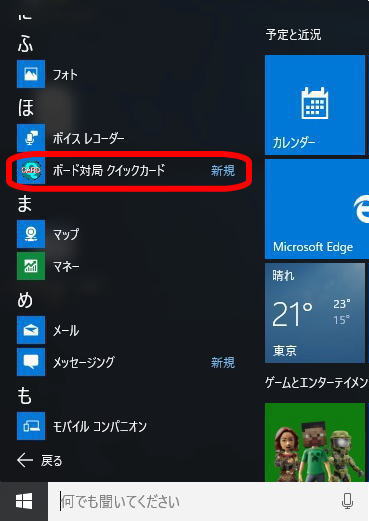Click the 何でも聞いてください search box
Screen dimensions: 369x521
click(208, 501)
